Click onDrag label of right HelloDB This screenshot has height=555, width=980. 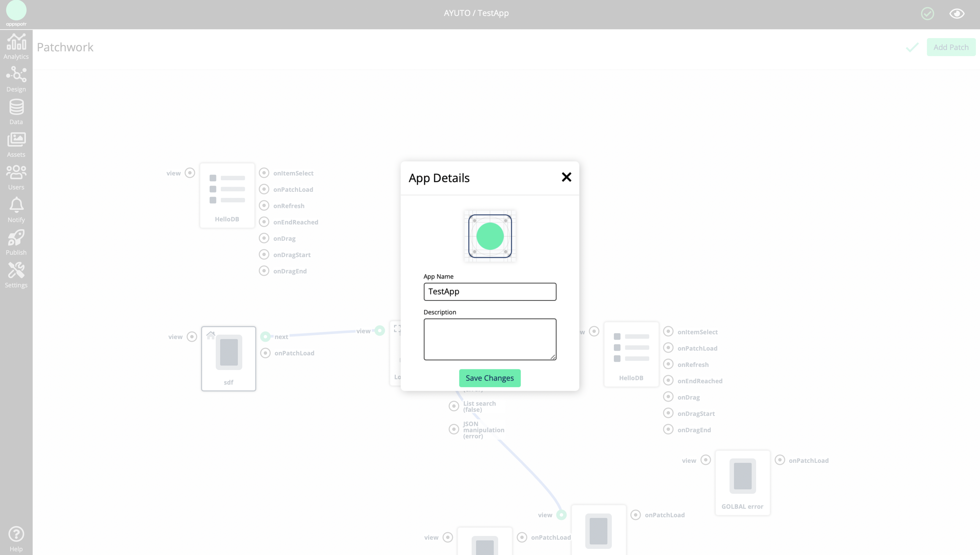tap(689, 397)
